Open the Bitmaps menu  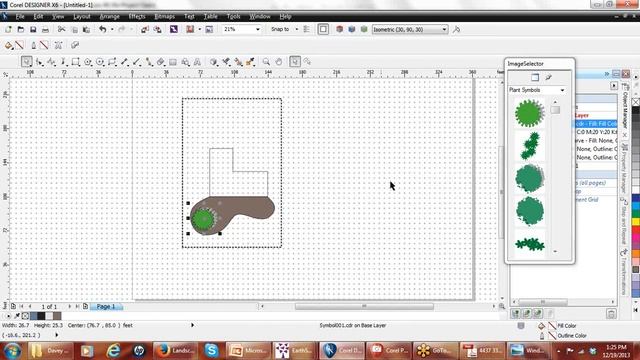164,16
